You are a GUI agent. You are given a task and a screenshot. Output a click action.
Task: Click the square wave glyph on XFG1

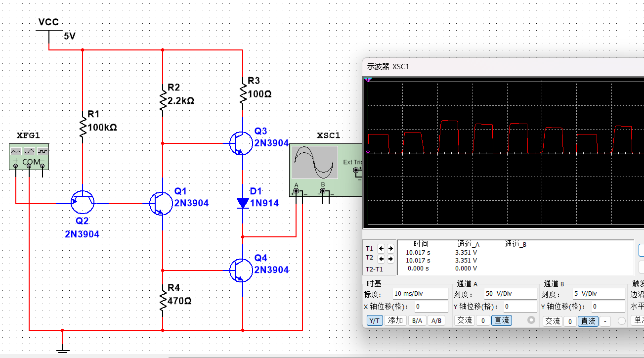coord(43,150)
